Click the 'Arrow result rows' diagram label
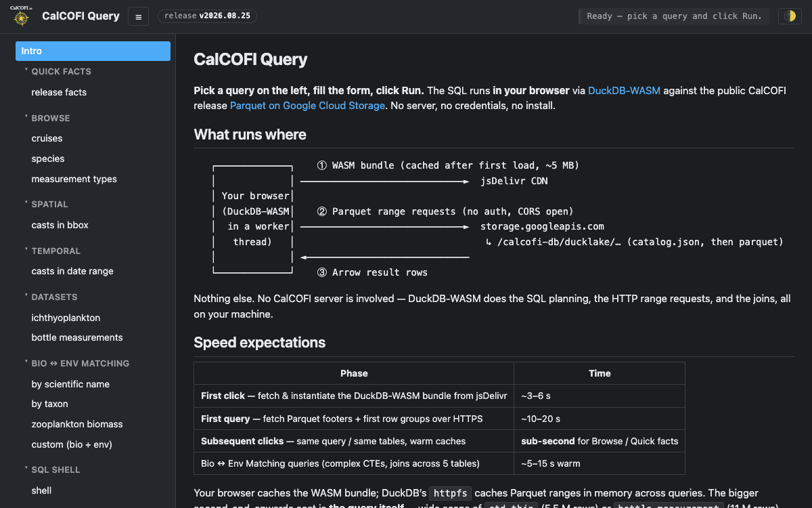This screenshot has height=508, width=812. coord(380,272)
